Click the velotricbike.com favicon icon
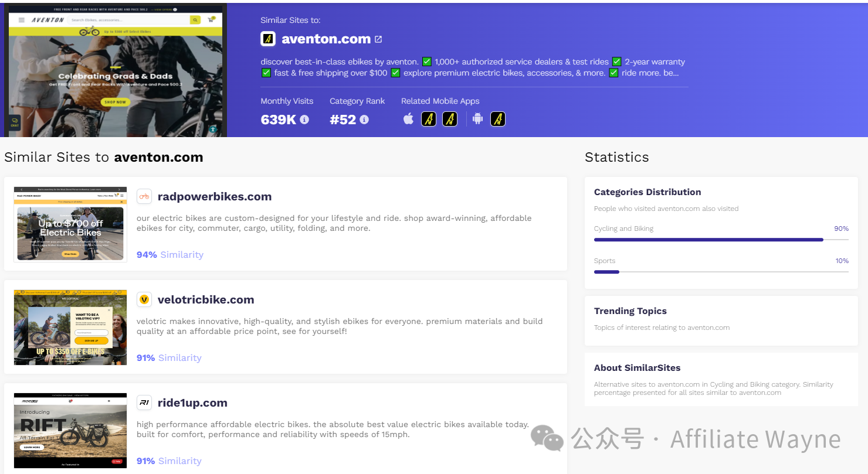The height and width of the screenshot is (474, 868). click(144, 299)
